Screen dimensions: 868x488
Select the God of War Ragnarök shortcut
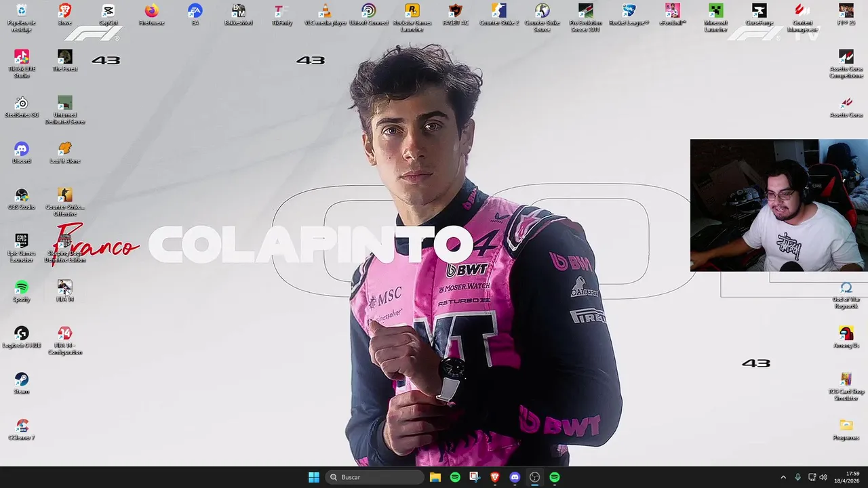[x=846, y=294]
